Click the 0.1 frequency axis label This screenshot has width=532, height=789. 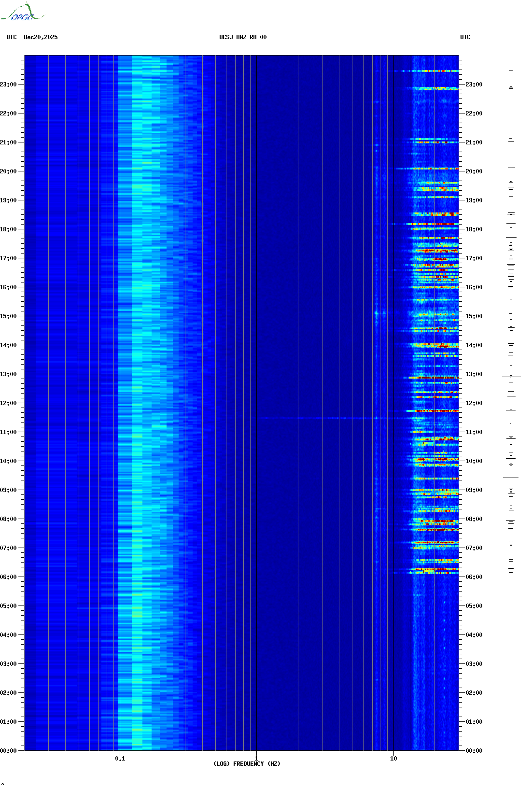(x=120, y=758)
